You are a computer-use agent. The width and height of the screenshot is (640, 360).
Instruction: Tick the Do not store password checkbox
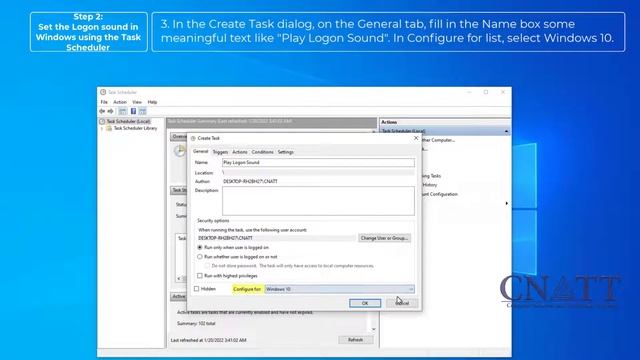pyautogui.click(x=207, y=266)
